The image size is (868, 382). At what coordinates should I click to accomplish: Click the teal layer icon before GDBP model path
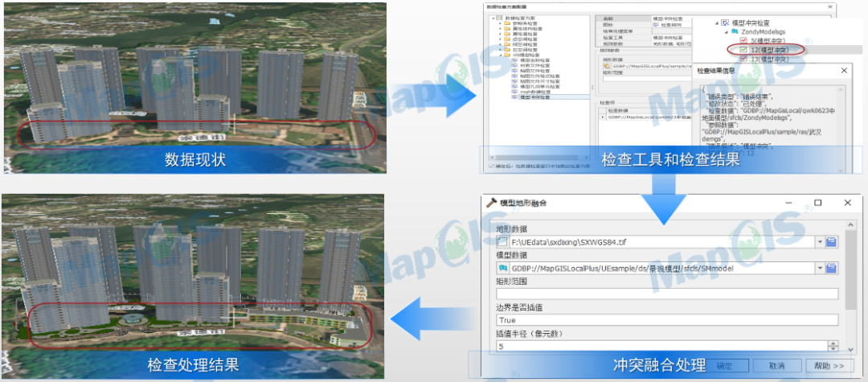point(502,268)
